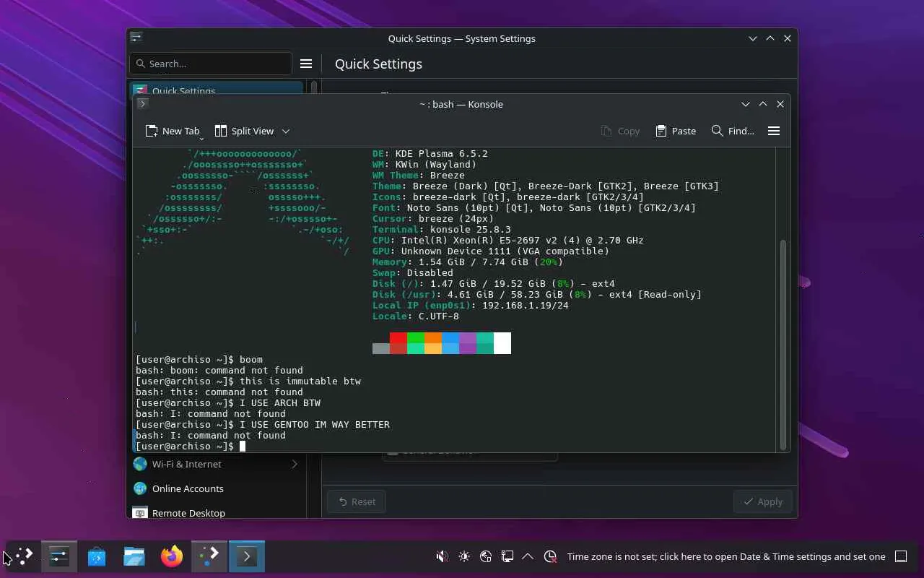Click the Split View icon in Konsole
The image size is (924, 578).
coord(221,131)
